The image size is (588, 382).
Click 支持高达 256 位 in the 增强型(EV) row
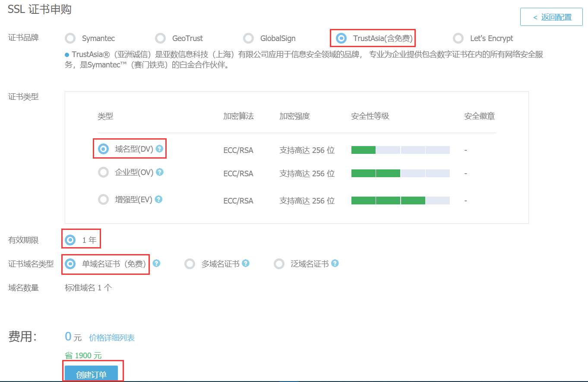pyautogui.click(x=307, y=201)
